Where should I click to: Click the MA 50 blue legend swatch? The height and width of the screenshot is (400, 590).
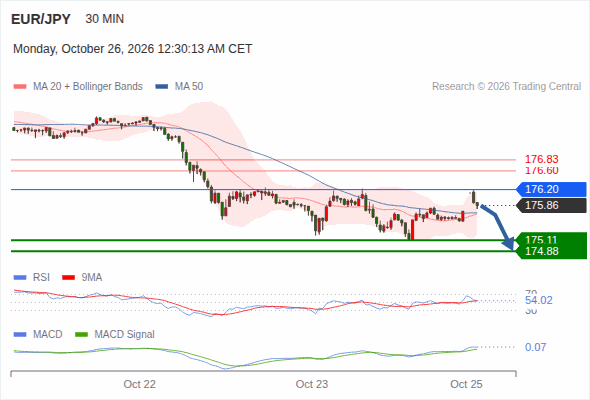coord(162,87)
